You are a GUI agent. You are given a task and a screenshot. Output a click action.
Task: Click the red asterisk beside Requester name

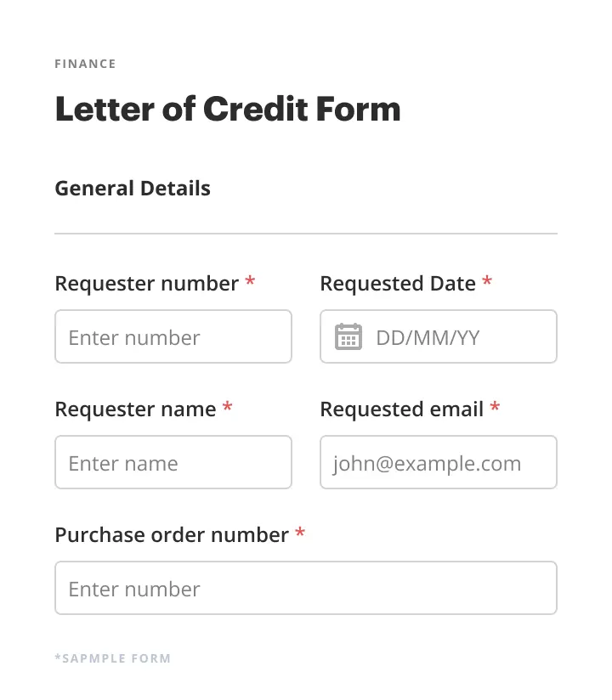228,407
